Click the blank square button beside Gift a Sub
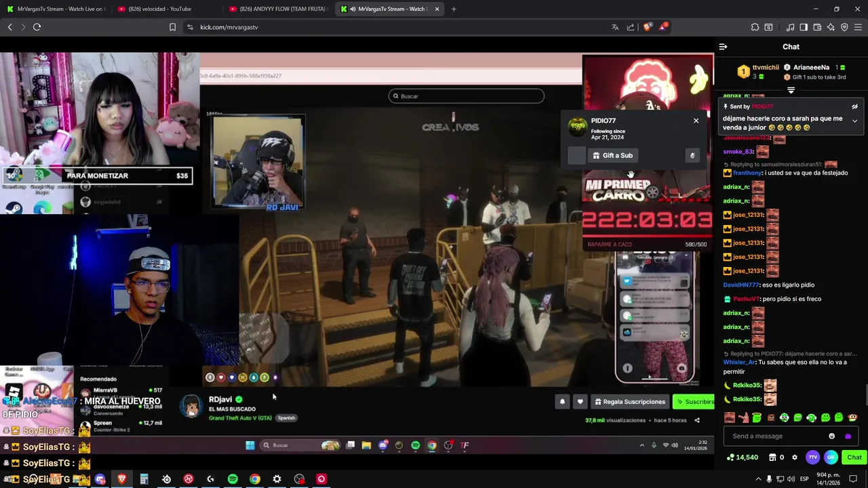868x488 pixels. pyautogui.click(x=576, y=155)
